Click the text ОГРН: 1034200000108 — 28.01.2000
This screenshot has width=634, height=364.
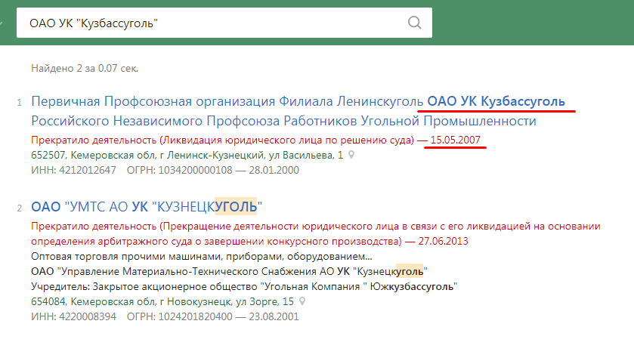pyautogui.click(x=212, y=170)
